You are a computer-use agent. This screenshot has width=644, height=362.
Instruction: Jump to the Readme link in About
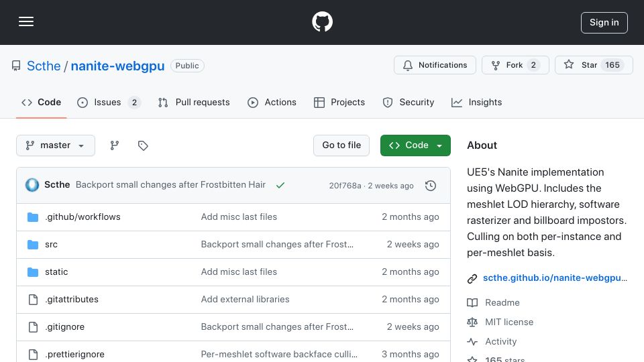click(x=502, y=302)
